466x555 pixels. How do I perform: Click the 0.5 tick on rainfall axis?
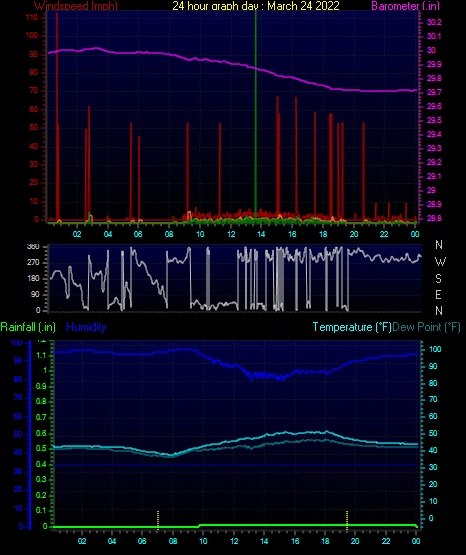click(x=41, y=448)
